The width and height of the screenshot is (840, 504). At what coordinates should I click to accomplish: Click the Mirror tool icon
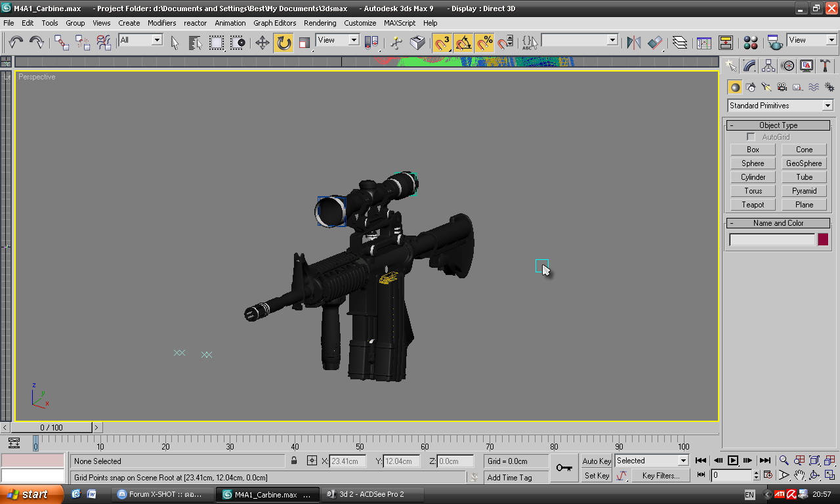tap(633, 43)
